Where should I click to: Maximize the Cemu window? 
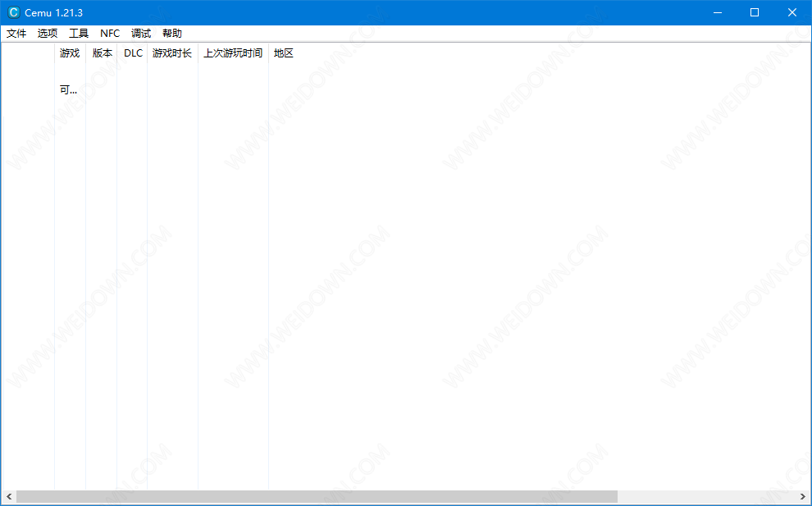(755, 12)
